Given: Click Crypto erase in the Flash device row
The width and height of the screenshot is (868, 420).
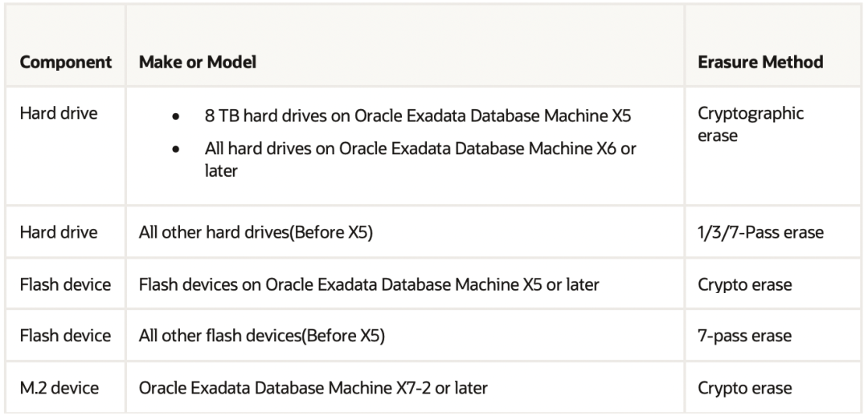Looking at the screenshot, I should click(x=746, y=284).
